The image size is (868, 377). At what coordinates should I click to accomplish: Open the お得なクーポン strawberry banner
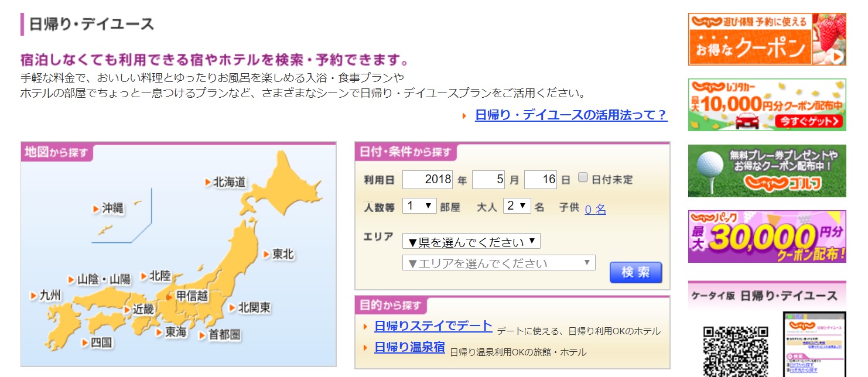[x=767, y=39]
